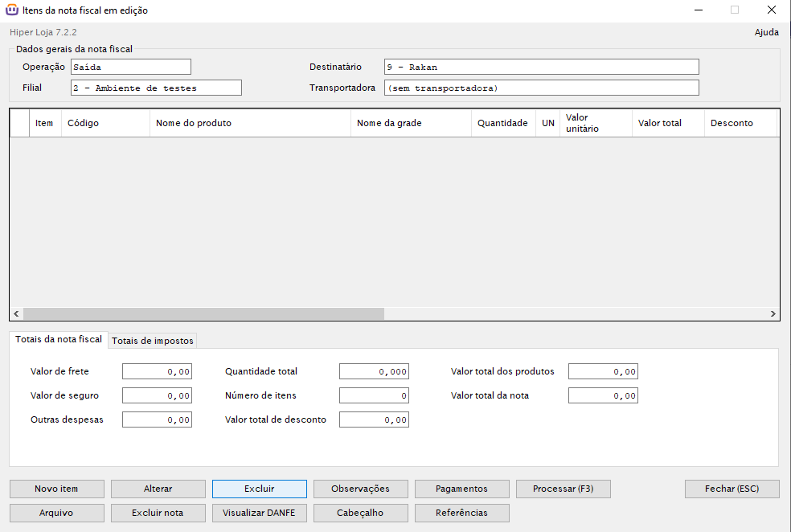Minimize the nota fiscal window
The height and width of the screenshot is (532, 791).
[x=699, y=10]
